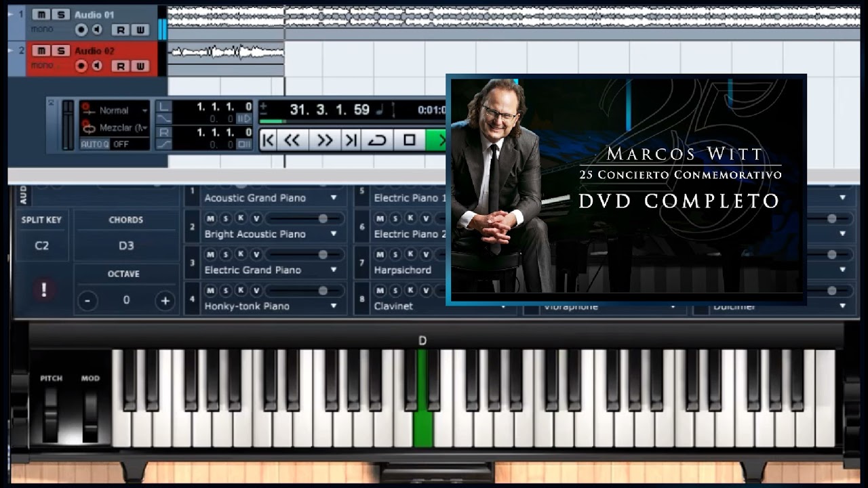
Task: Adjust Honky-tonk Piano volume slider
Action: [x=305, y=290]
